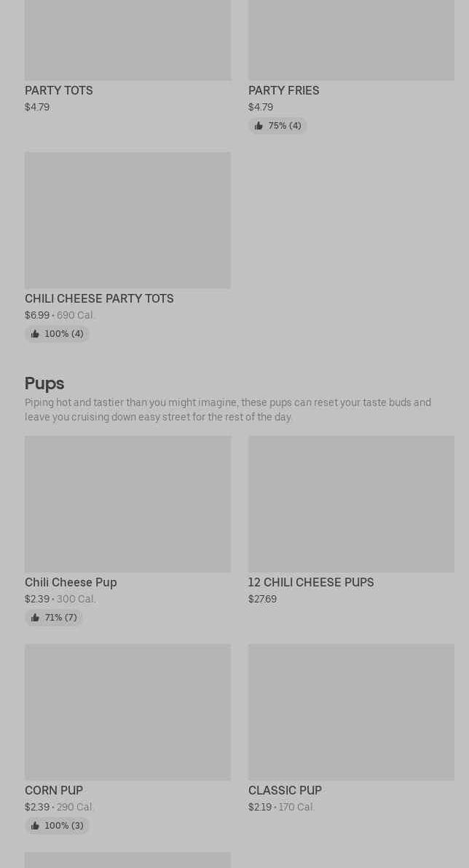Open the Party Tots item image
This screenshot has width=469, height=868.
127,40
